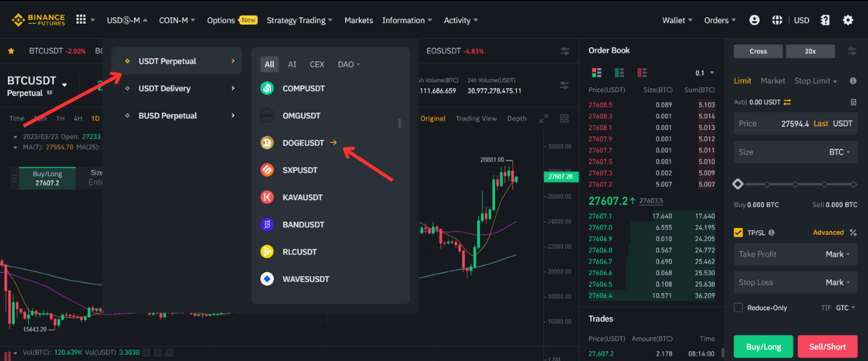This screenshot has width=868, height=361.
Task: Click the order size percentage slider handle
Action: pos(738,184)
